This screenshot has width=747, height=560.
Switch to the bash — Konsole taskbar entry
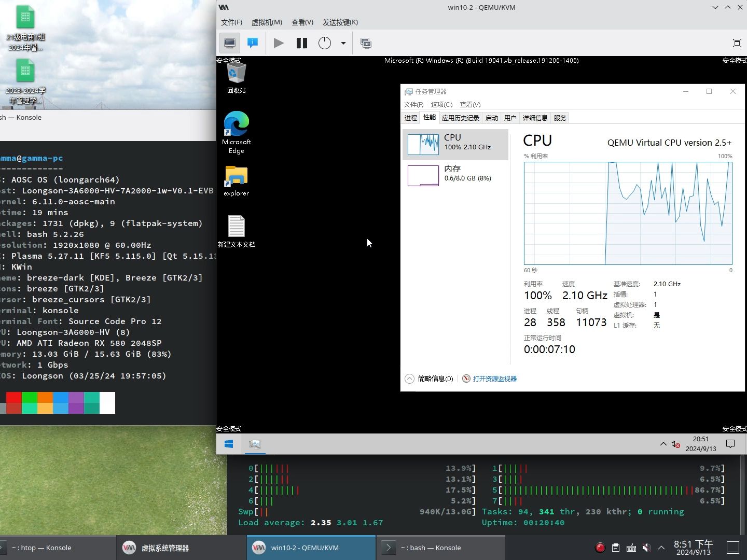[x=441, y=548]
